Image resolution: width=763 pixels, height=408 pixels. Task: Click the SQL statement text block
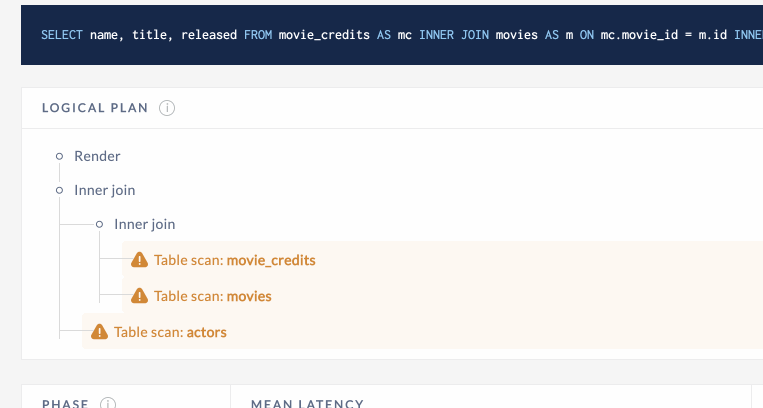click(x=392, y=35)
